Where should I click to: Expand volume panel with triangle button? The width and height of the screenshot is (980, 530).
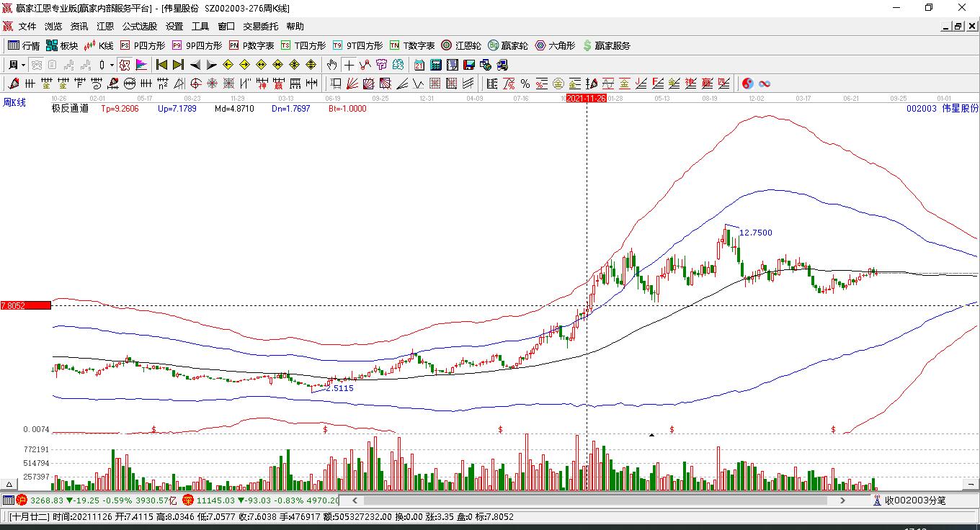click(x=10, y=485)
